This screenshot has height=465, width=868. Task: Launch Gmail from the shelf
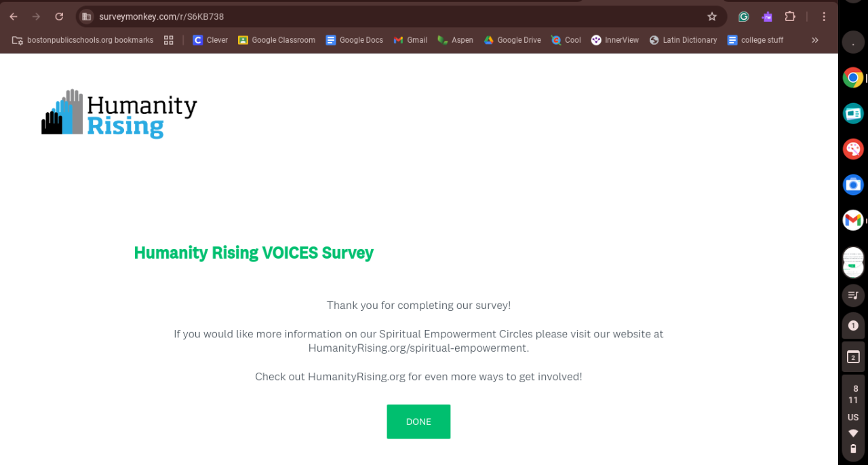click(853, 220)
